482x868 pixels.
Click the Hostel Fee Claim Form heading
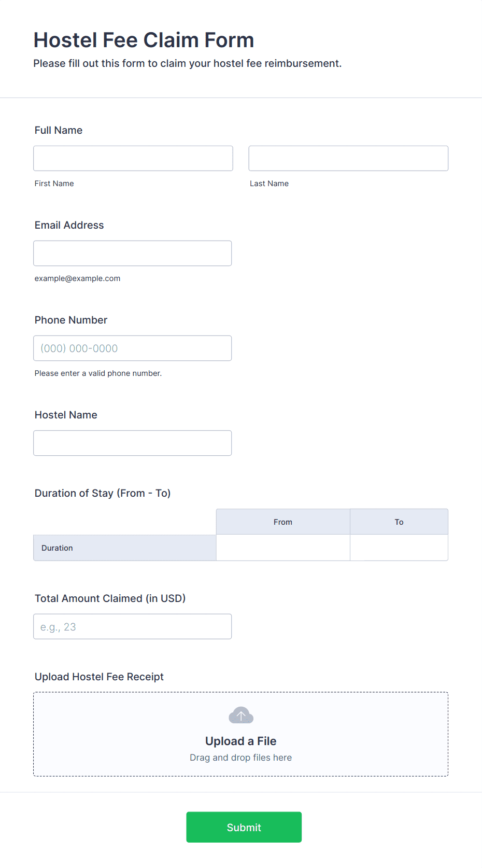pos(144,40)
